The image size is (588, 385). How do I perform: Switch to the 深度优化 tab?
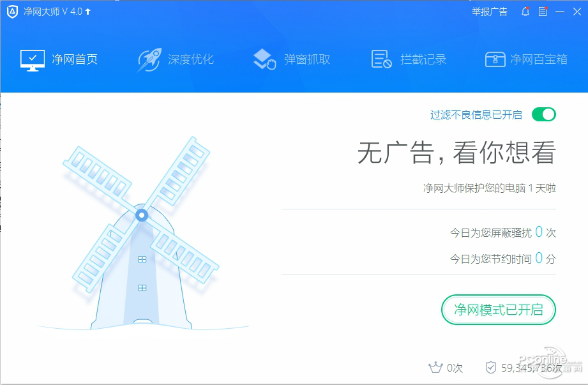pyautogui.click(x=176, y=59)
